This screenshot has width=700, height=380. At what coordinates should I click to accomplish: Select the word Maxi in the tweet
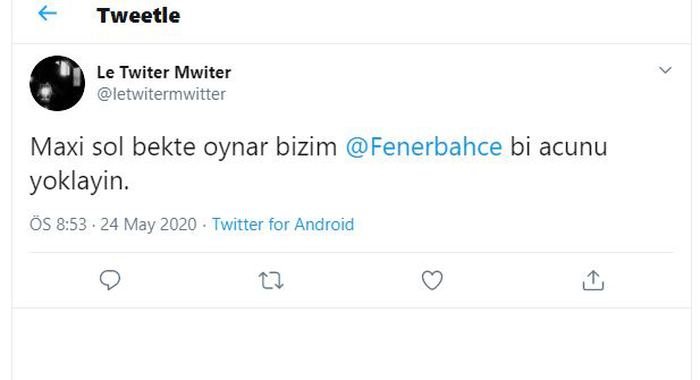[57, 147]
